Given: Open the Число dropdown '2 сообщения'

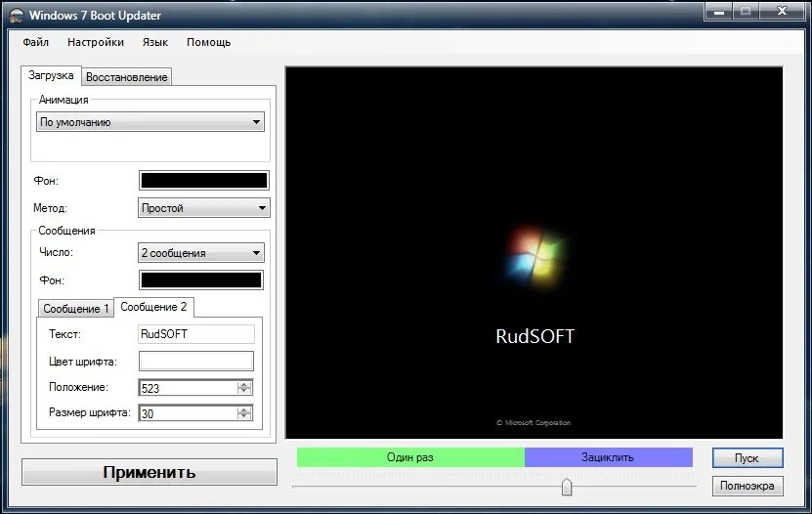Looking at the screenshot, I should [x=201, y=253].
